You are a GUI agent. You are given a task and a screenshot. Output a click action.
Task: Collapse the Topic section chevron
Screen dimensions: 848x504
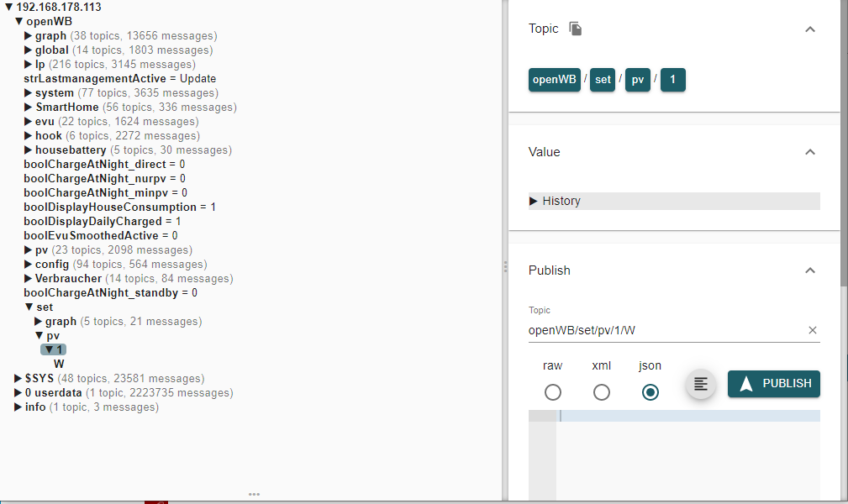810,29
